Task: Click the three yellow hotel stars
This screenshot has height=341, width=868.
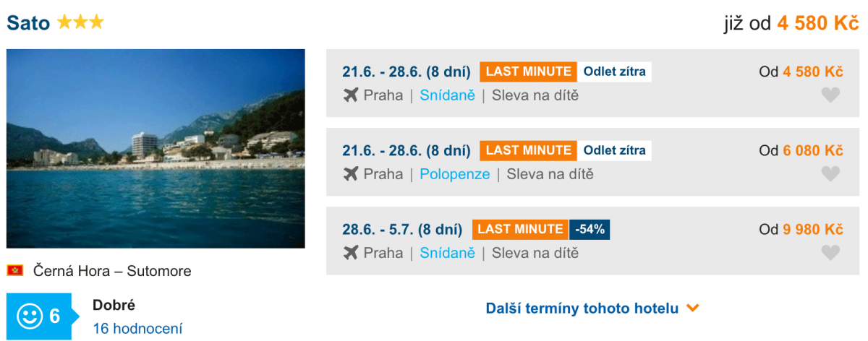Action: point(80,22)
